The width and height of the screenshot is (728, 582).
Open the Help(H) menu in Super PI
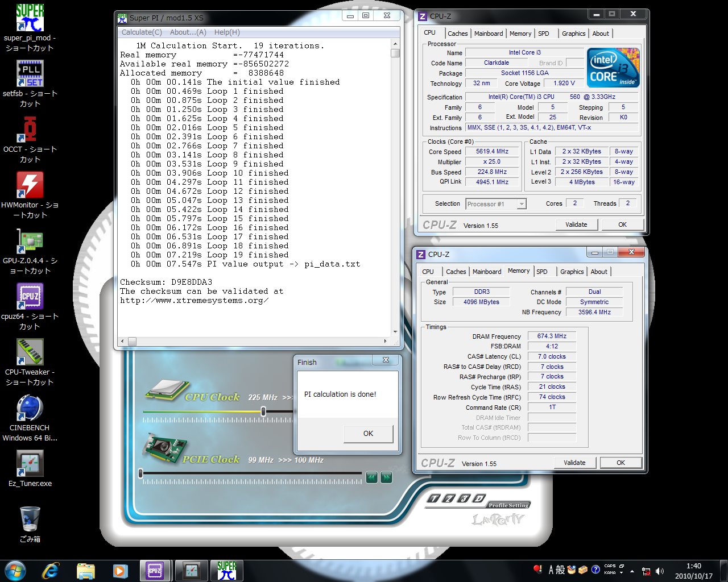pyautogui.click(x=227, y=32)
